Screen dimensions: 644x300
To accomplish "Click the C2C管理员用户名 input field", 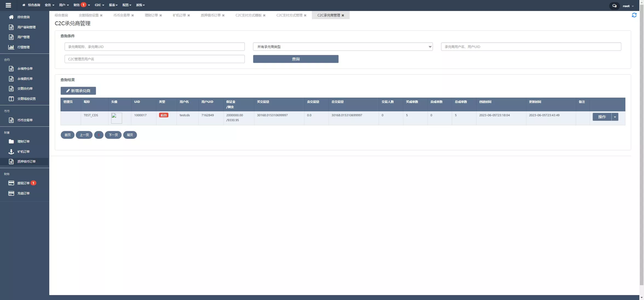I will pos(154,59).
